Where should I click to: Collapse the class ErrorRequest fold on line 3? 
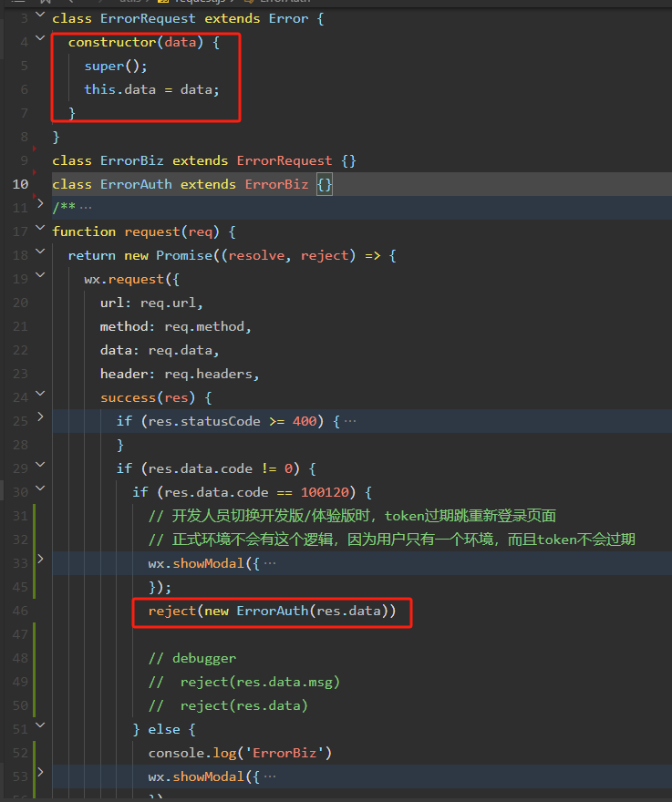point(40,15)
